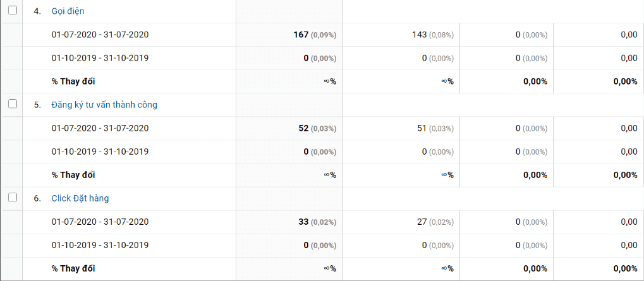
Task: Click row number 6 beside Click Đặt hàng
Action: pyautogui.click(x=37, y=198)
